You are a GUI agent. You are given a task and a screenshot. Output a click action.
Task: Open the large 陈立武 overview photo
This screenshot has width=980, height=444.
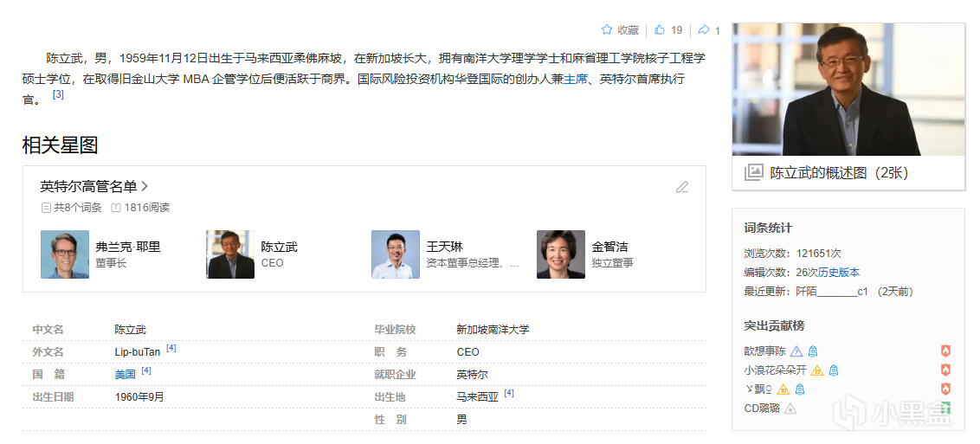[x=848, y=89]
